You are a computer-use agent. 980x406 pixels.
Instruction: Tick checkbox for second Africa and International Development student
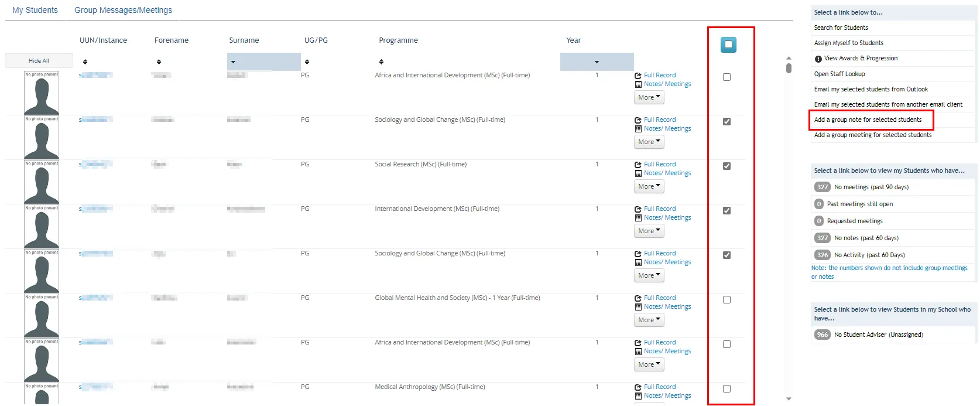click(x=727, y=344)
